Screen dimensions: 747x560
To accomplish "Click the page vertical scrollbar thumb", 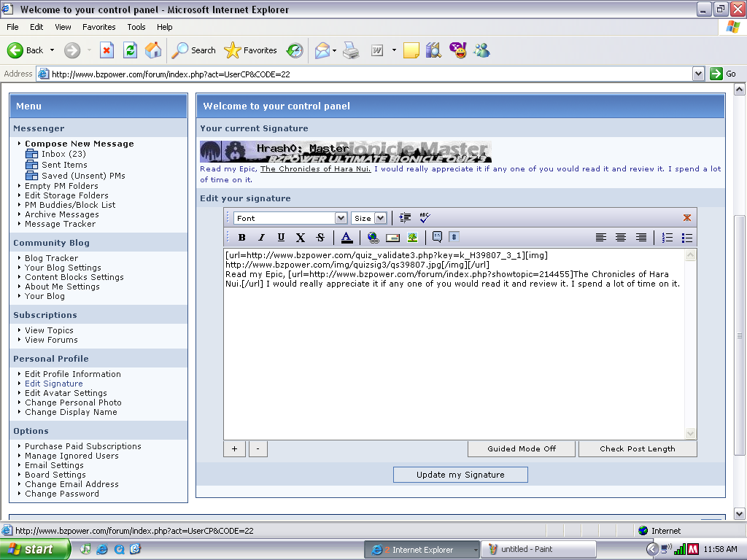I will (740, 336).
